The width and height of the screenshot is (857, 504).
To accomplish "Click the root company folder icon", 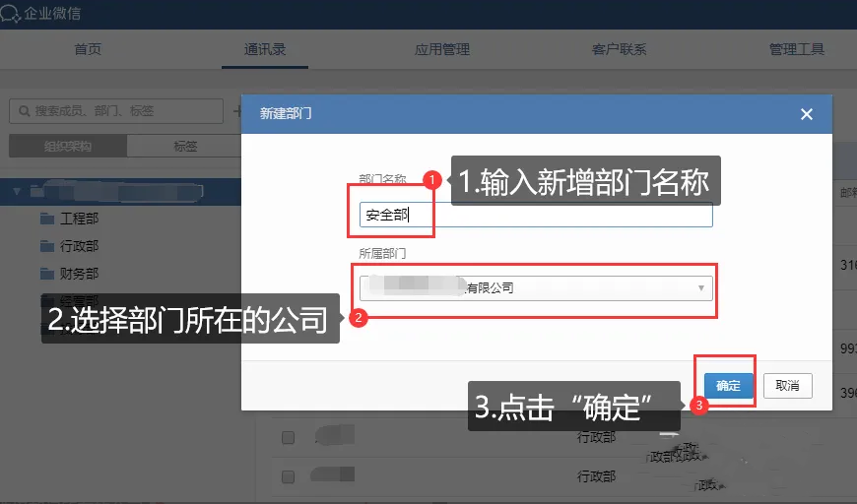I will pos(36,191).
